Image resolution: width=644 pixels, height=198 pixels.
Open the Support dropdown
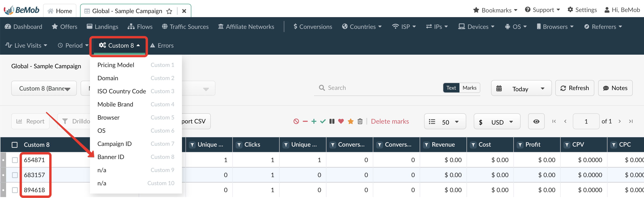click(542, 10)
